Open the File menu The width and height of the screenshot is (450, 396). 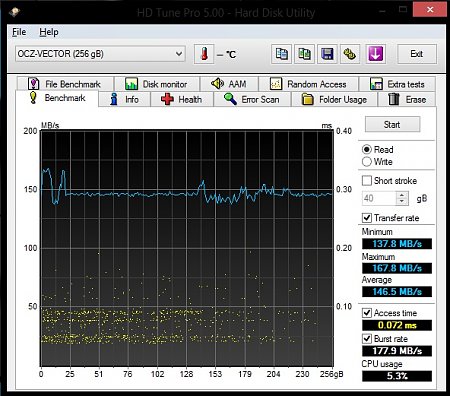(19, 32)
